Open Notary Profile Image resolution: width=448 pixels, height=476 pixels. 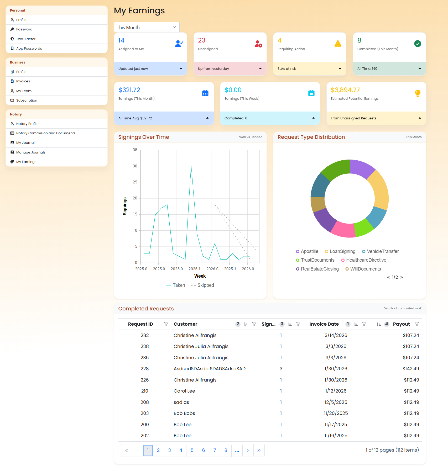point(56,124)
